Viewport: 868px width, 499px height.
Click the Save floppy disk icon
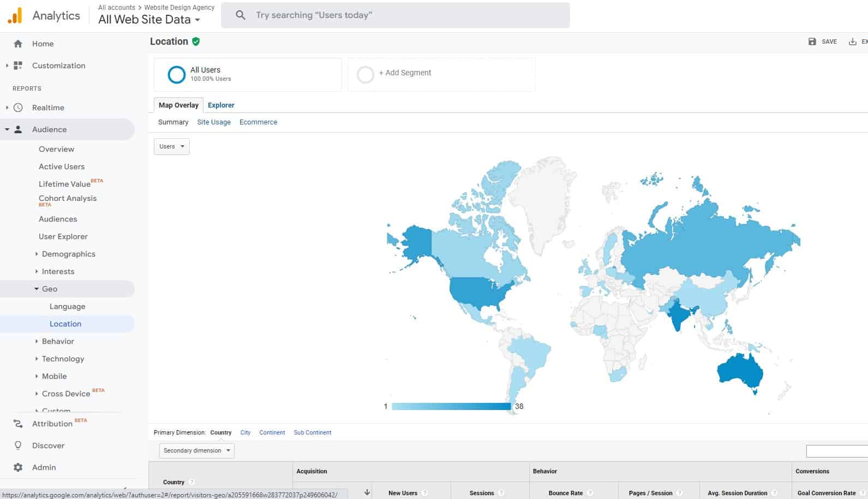click(x=812, y=41)
